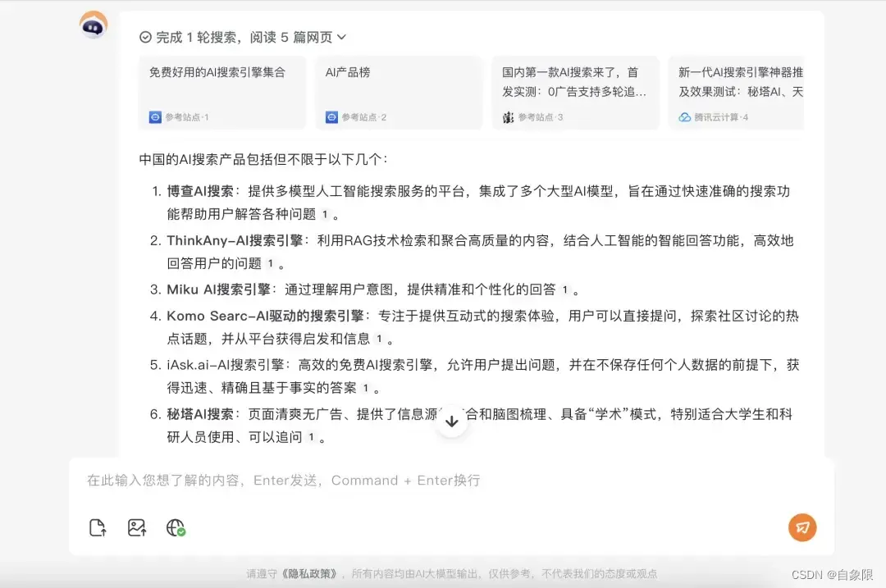
Task: Click the 参考站点·2 label
Action: pyautogui.click(x=364, y=117)
